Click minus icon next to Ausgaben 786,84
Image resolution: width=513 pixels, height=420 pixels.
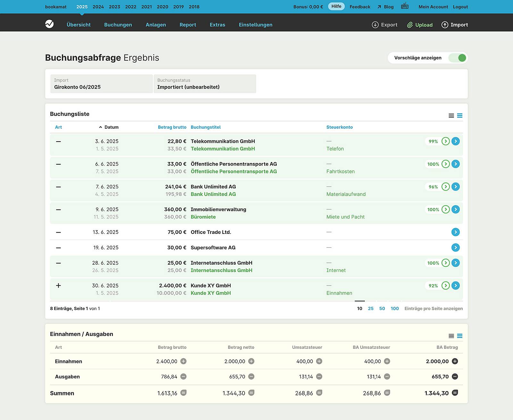[183, 377]
